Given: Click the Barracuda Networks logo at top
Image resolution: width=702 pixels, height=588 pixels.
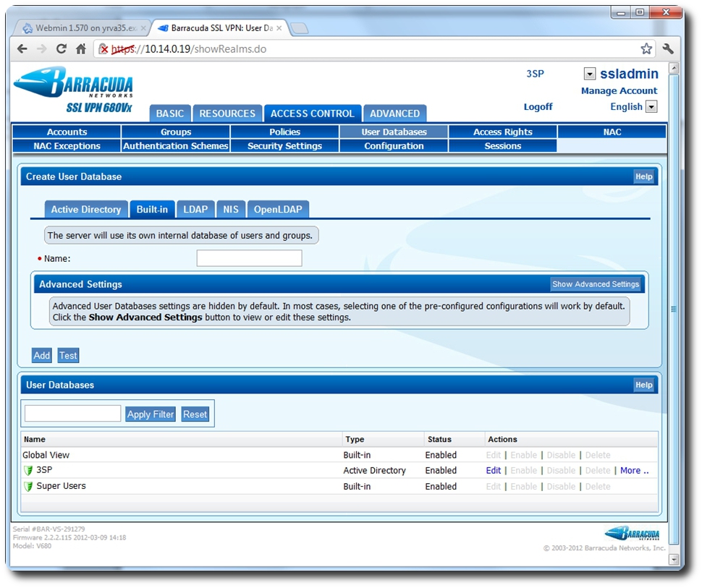Looking at the screenshot, I should click(x=73, y=82).
